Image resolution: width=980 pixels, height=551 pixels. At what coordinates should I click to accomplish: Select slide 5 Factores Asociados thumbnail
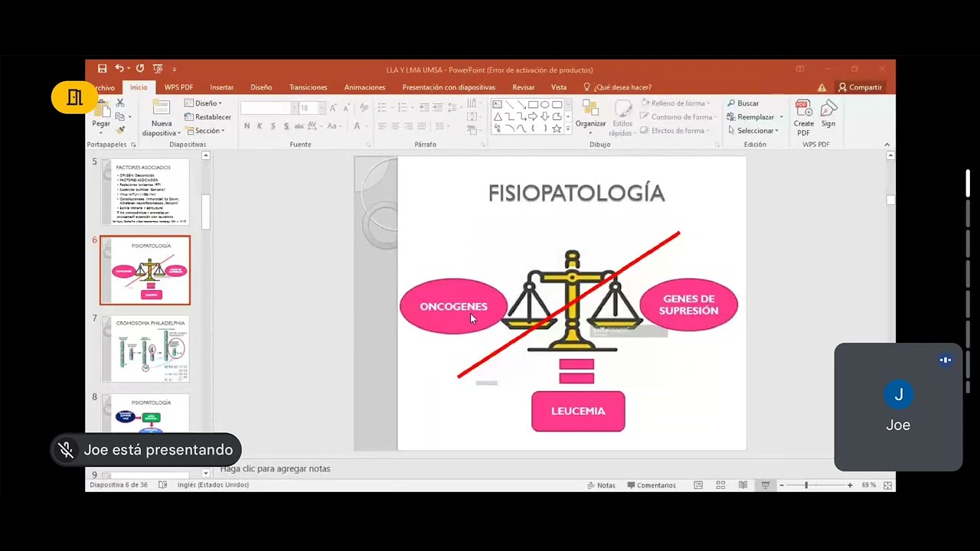point(145,191)
